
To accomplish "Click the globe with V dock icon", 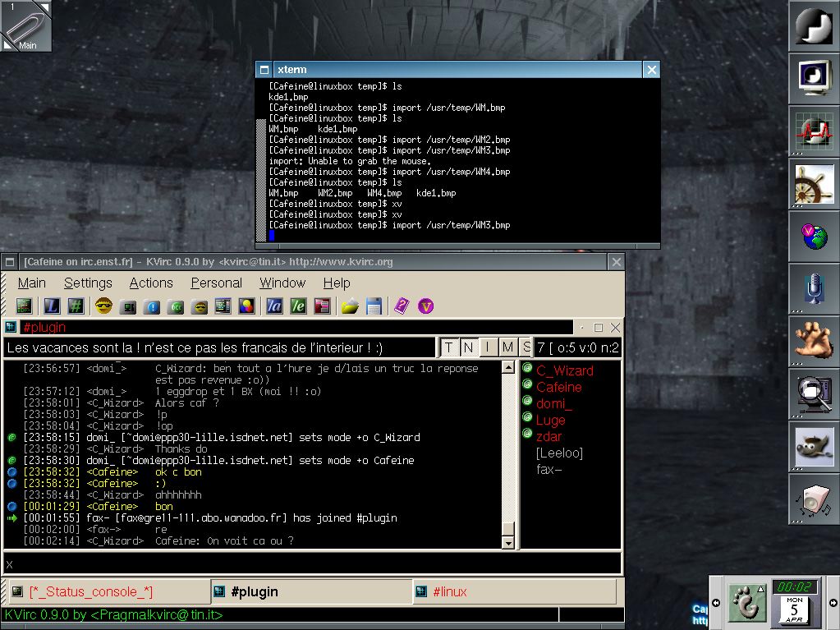I will tap(813, 236).
